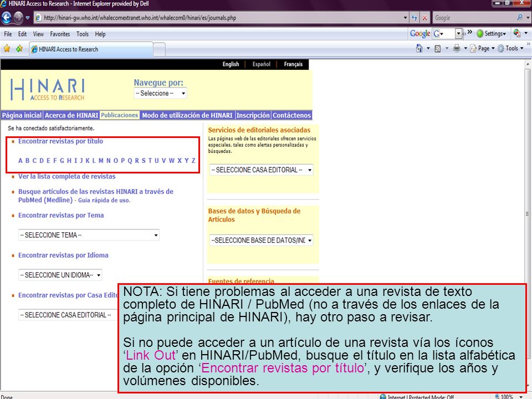Open the Help menu
The image size is (532, 399).
pyautogui.click(x=100, y=34)
